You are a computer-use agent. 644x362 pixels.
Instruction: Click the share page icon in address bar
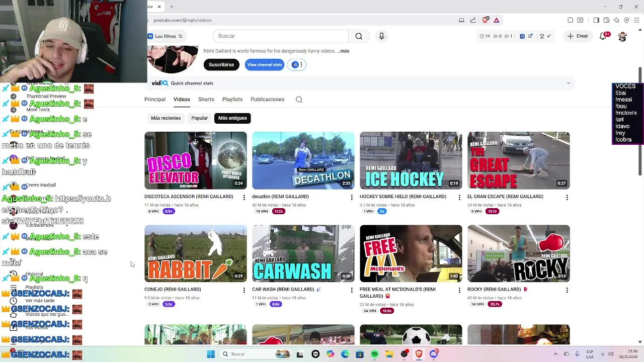[x=473, y=20]
